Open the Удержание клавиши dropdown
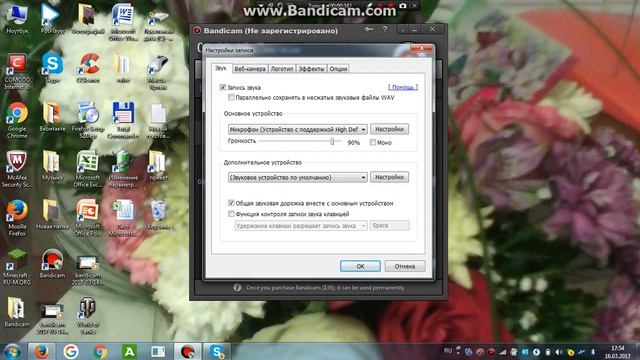This screenshot has height=360, width=640. coord(301,225)
